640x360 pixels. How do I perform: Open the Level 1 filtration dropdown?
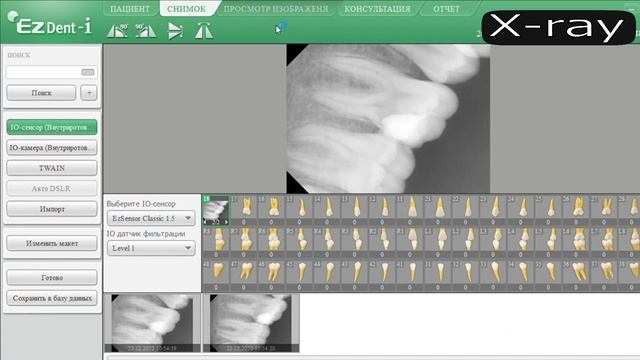point(151,248)
